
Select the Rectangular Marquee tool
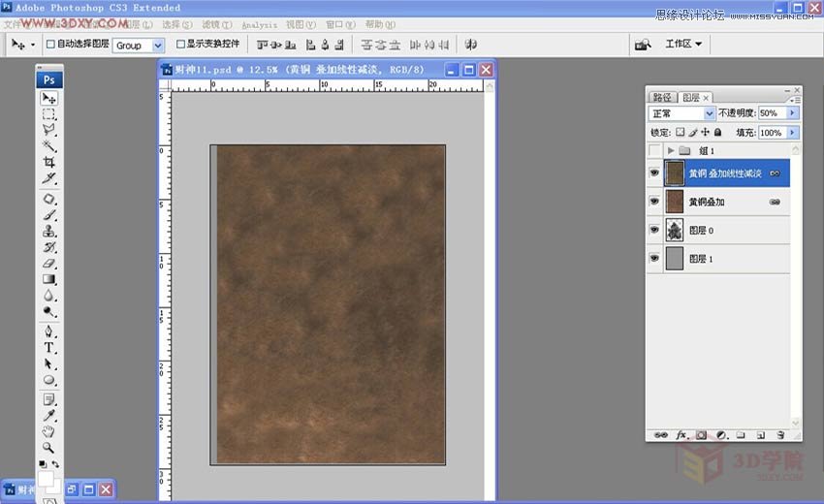coord(48,114)
